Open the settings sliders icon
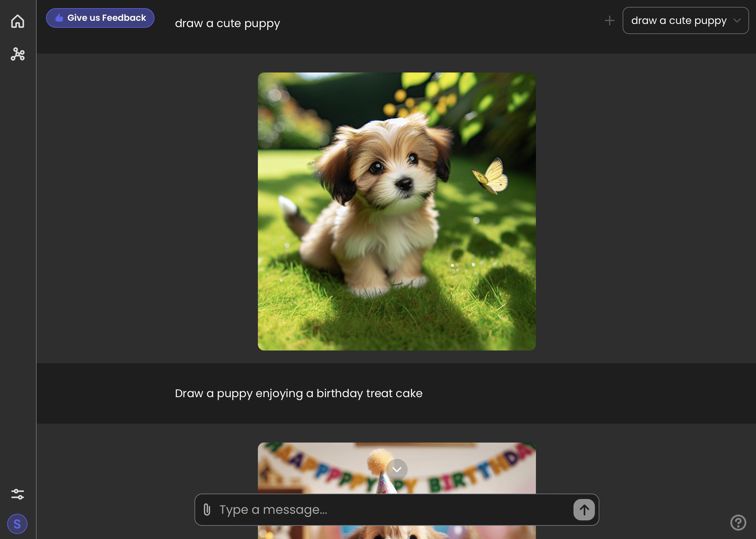 (18, 494)
